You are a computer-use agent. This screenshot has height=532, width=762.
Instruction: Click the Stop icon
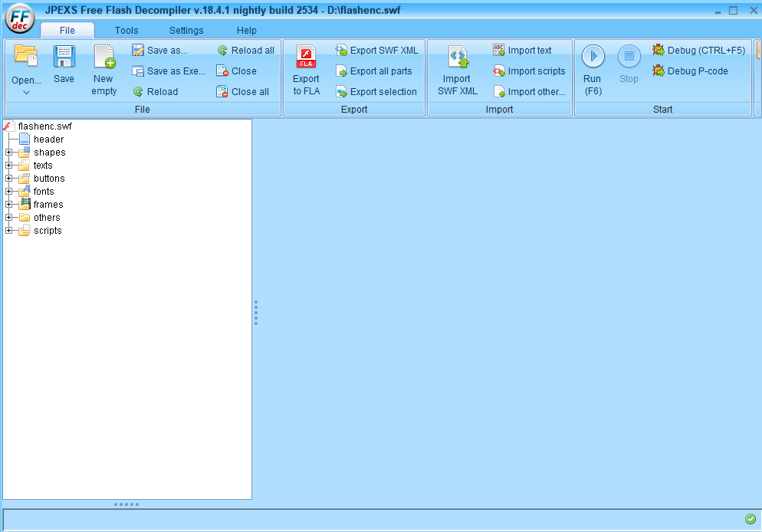pyautogui.click(x=629, y=57)
